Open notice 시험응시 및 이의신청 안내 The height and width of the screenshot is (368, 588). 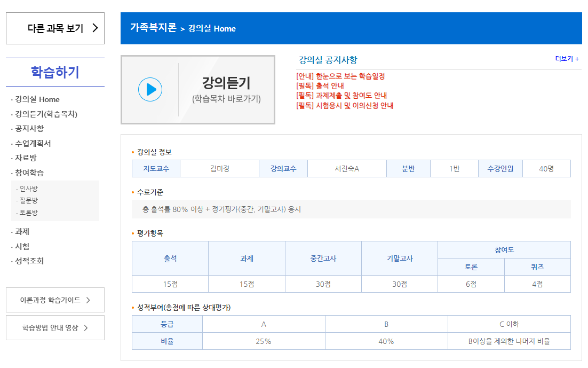click(345, 105)
